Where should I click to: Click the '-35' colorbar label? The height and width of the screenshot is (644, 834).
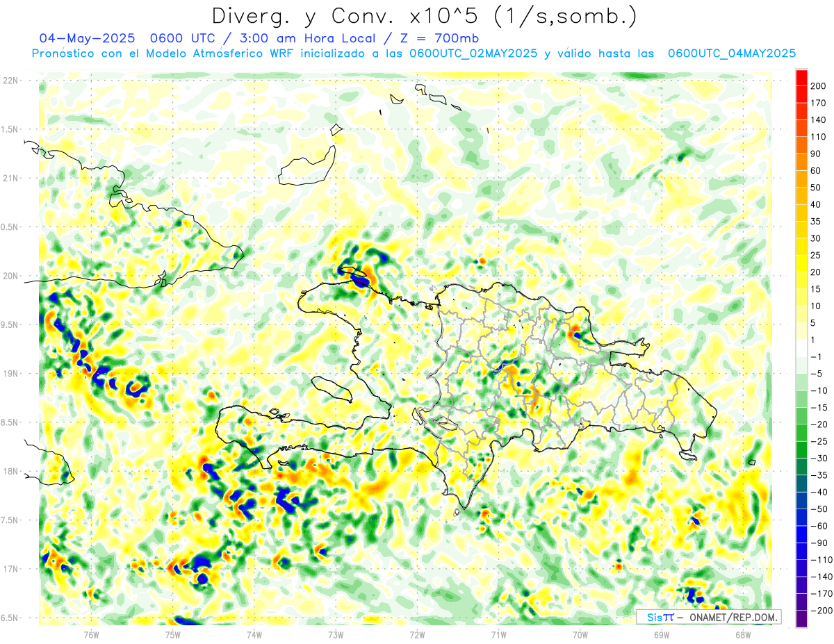[819, 476]
